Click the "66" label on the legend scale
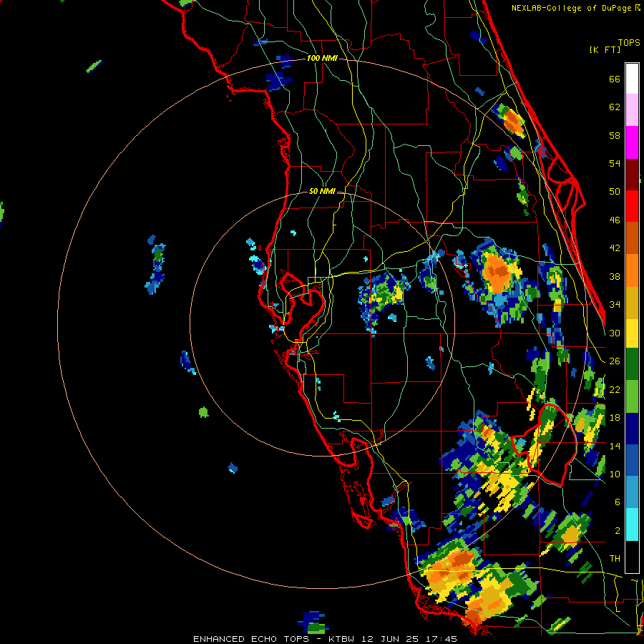The height and width of the screenshot is (644, 644). [x=615, y=79]
